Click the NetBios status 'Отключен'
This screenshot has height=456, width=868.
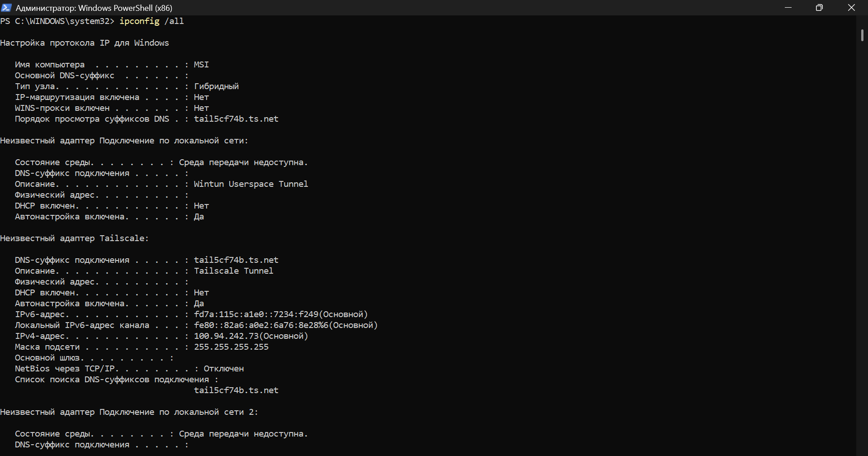tap(223, 369)
